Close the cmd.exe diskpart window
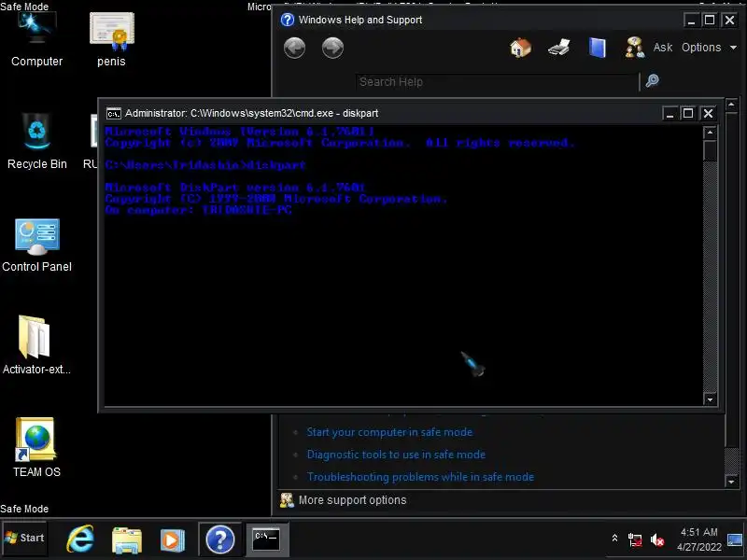This screenshot has height=560, width=747. pos(708,113)
